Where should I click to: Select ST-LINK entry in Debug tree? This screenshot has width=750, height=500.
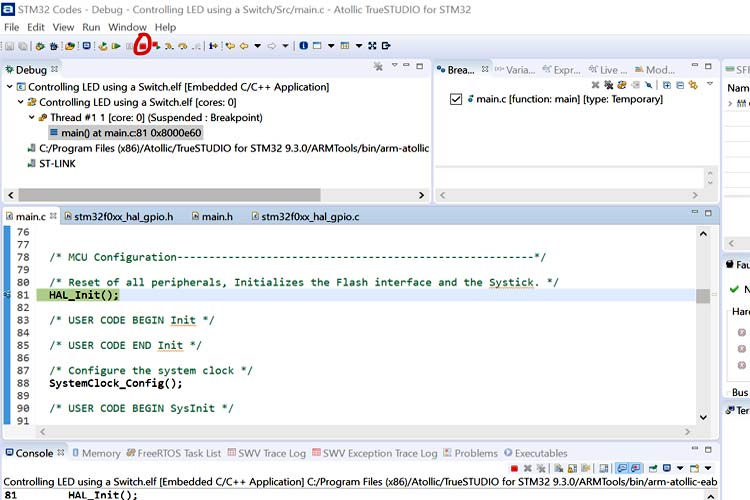pos(52,164)
